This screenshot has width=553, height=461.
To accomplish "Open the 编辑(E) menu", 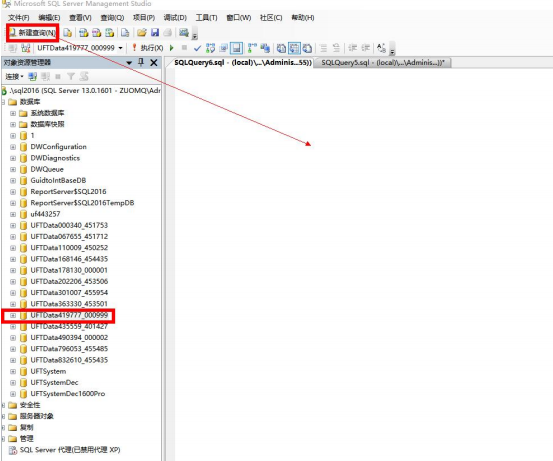I will click(x=49, y=18).
